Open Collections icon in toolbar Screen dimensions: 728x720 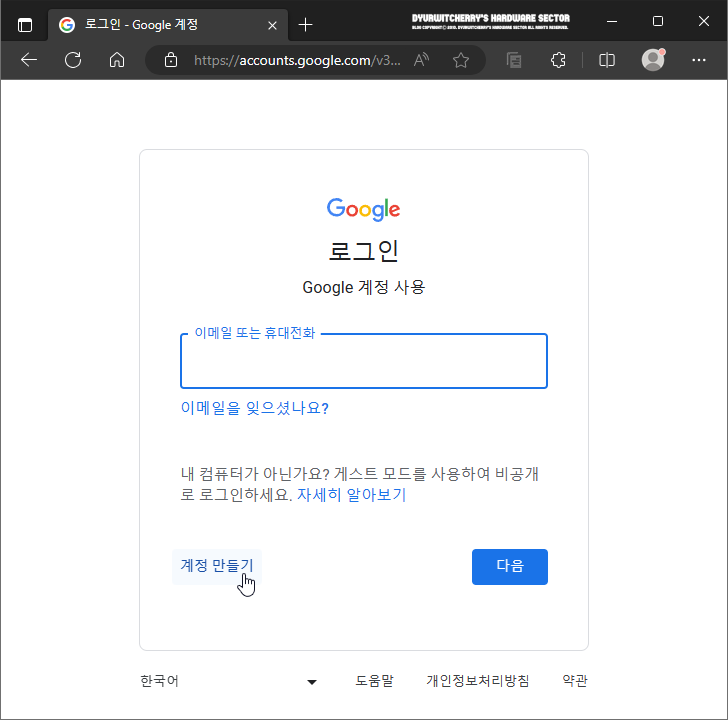(x=514, y=60)
